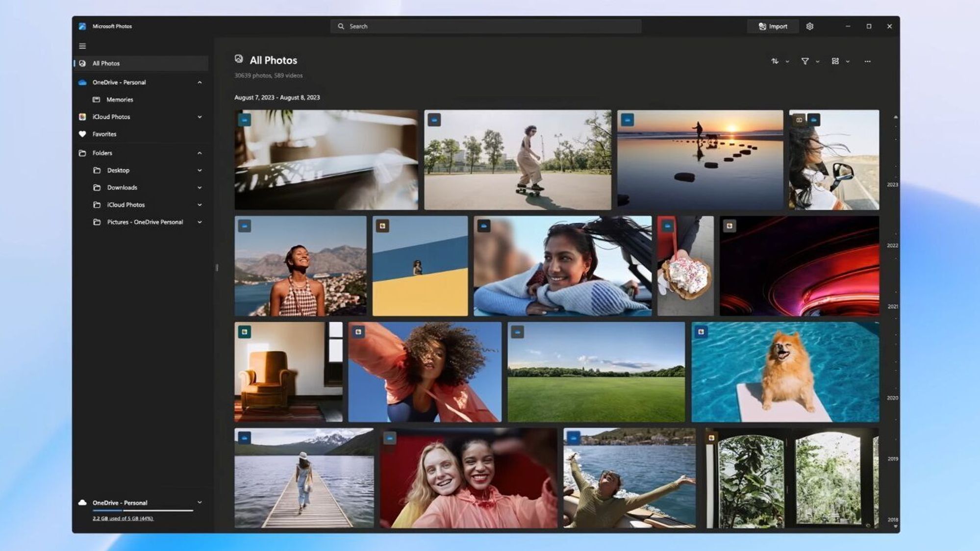The width and height of the screenshot is (980, 551).
Task: Open the green field landscape photo
Action: click(x=596, y=372)
